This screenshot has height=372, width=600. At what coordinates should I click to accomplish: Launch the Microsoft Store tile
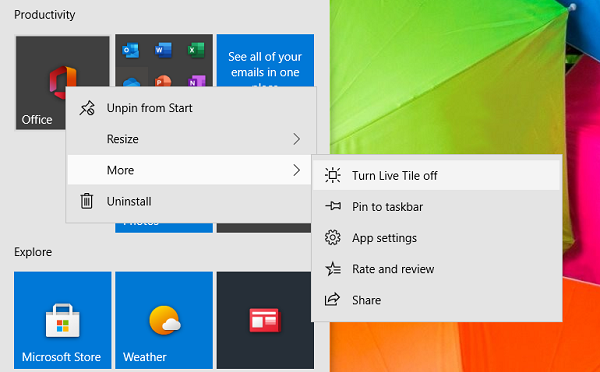point(63,320)
